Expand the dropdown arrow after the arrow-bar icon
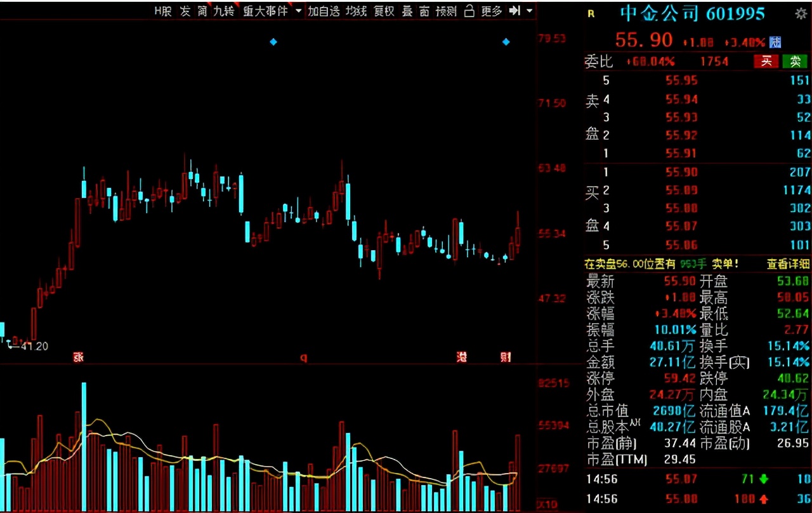Image resolution: width=812 pixels, height=513 pixels. pos(530,11)
